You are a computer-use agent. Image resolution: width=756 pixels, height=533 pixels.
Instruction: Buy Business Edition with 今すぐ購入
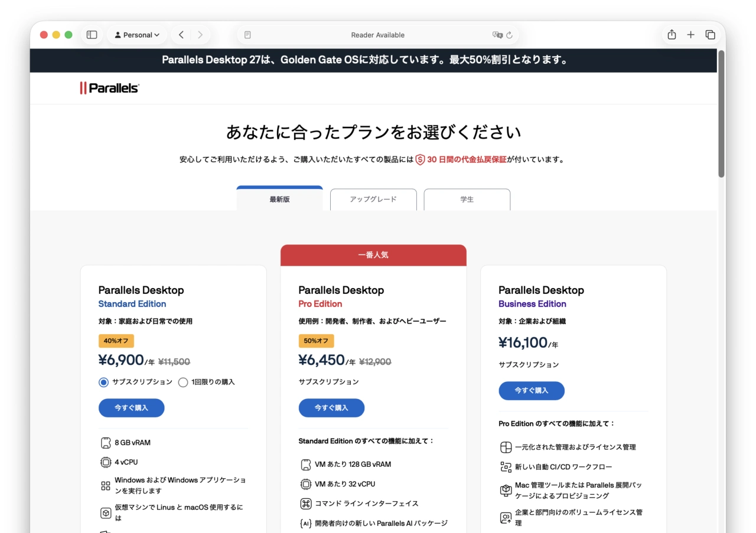tap(532, 391)
